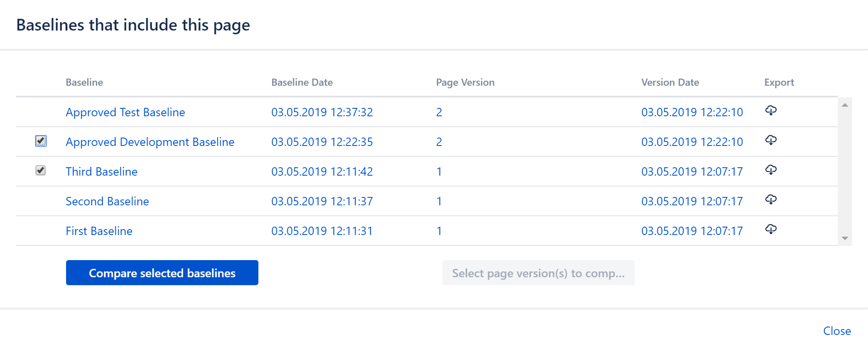
Task: Go to Second Baseline link
Action: [x=107, y=202]
